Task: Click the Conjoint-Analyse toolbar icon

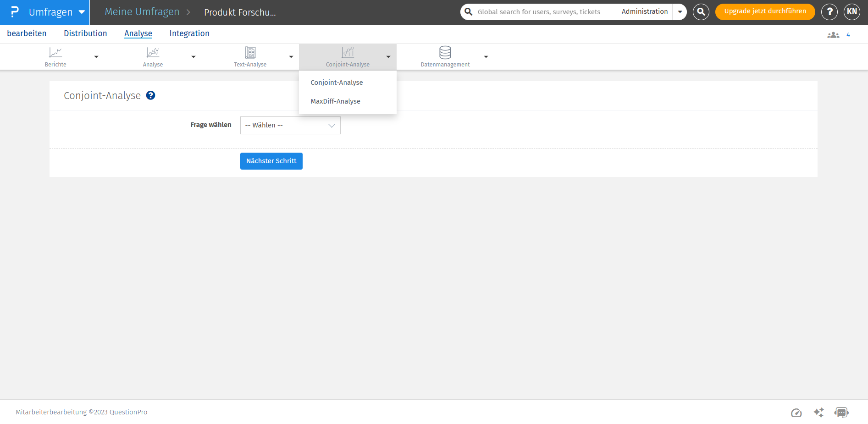Action: coord(348,52)
